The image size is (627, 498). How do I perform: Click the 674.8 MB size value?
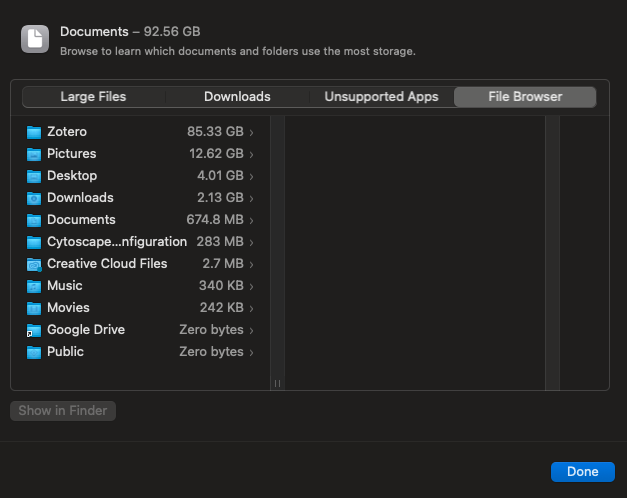click(x=215, y=220)
